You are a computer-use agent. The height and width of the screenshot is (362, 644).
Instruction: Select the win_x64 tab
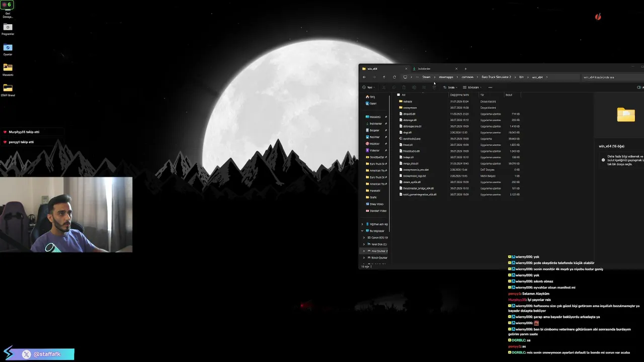point(384,69)
